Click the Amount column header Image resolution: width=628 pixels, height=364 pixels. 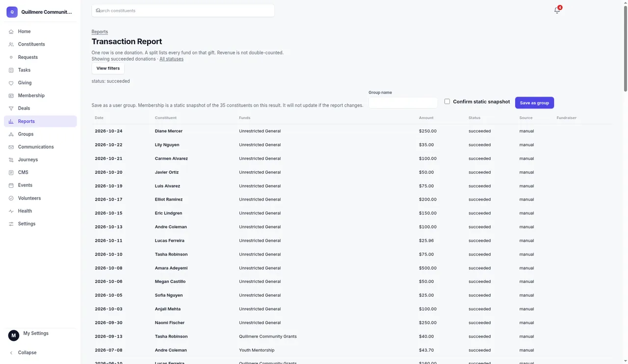[426, 118]
